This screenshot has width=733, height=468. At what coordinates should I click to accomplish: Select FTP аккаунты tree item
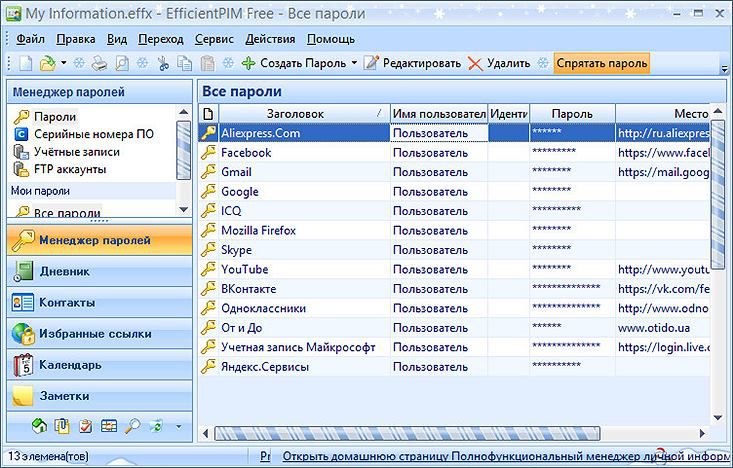(60, 169)
